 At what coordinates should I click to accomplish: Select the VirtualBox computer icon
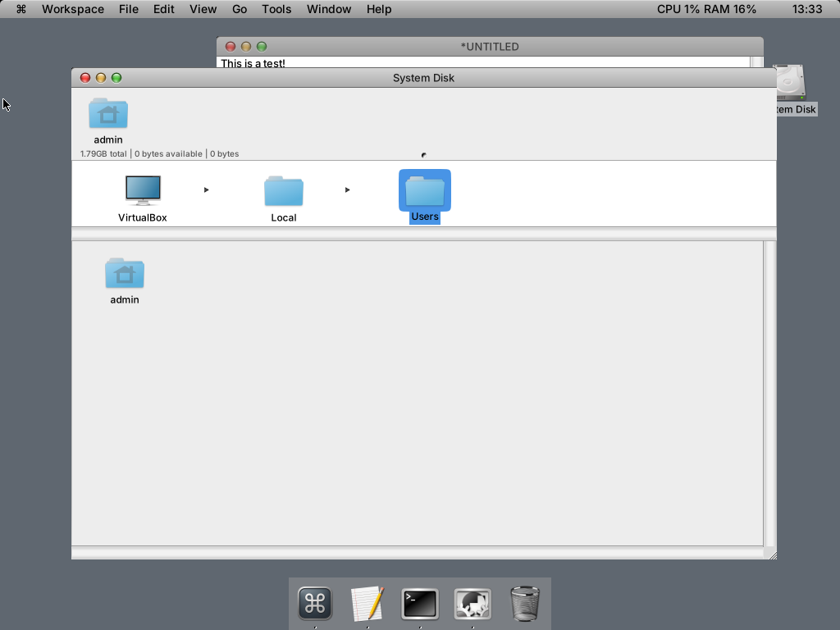point(143,190)
